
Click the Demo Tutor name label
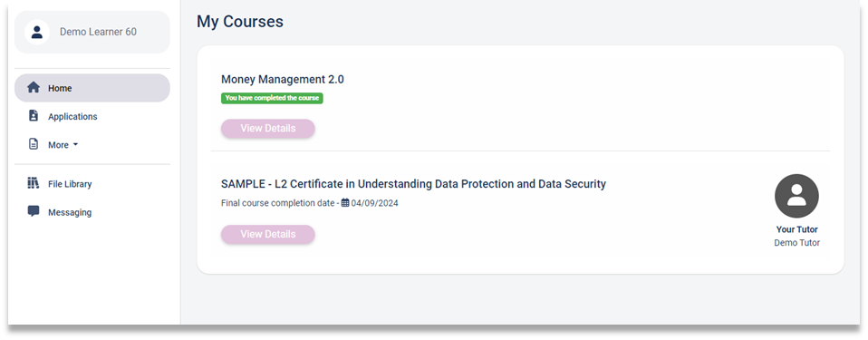pos(796,243)
